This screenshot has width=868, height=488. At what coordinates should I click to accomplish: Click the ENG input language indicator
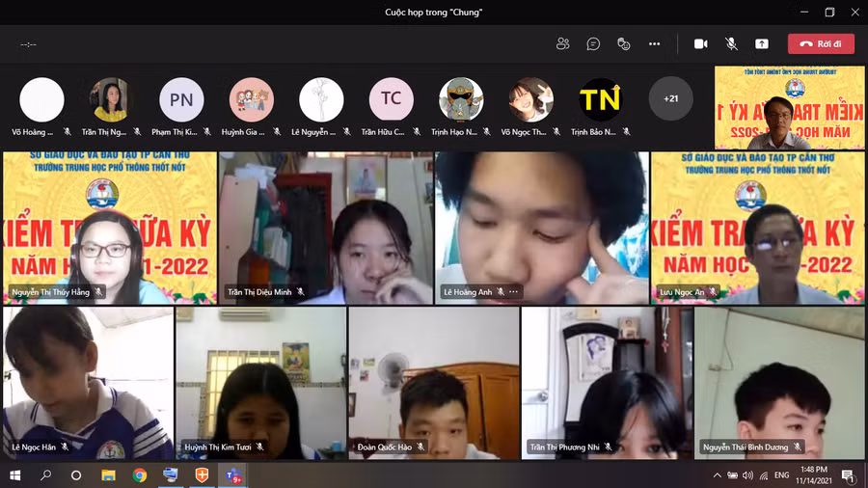pos(782,475)
